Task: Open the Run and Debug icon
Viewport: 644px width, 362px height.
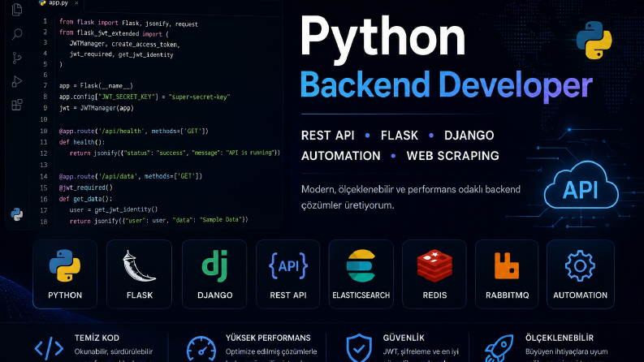Action: click(x=17, y=82)
